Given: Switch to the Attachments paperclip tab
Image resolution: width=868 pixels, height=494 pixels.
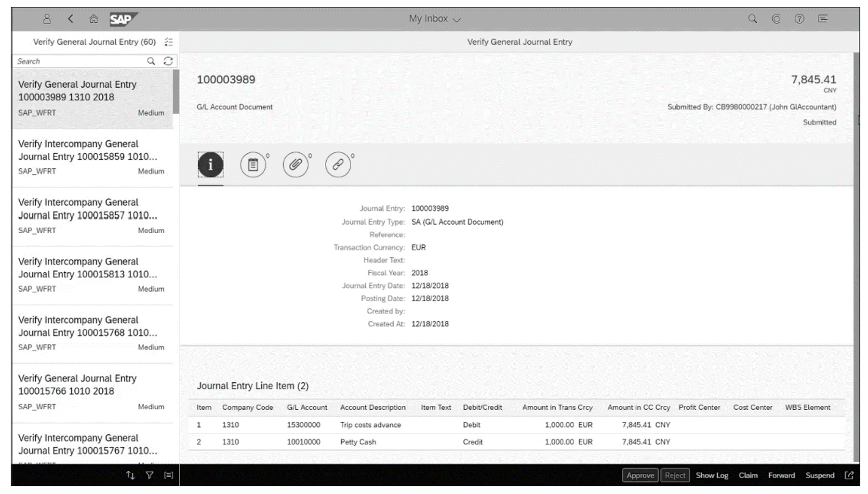Looking at the screenshot, I should coord(296,164).
